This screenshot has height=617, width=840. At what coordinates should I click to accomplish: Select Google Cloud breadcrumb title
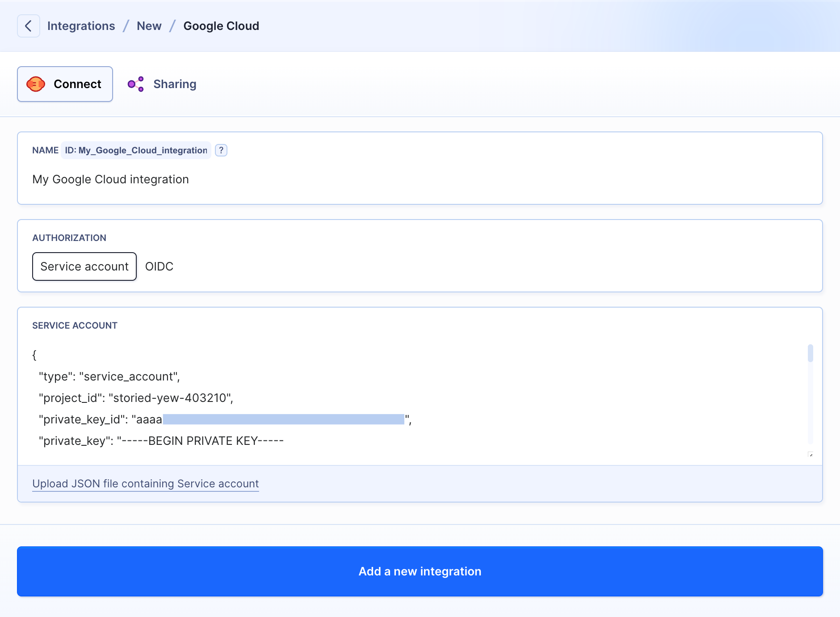point(221,26)
